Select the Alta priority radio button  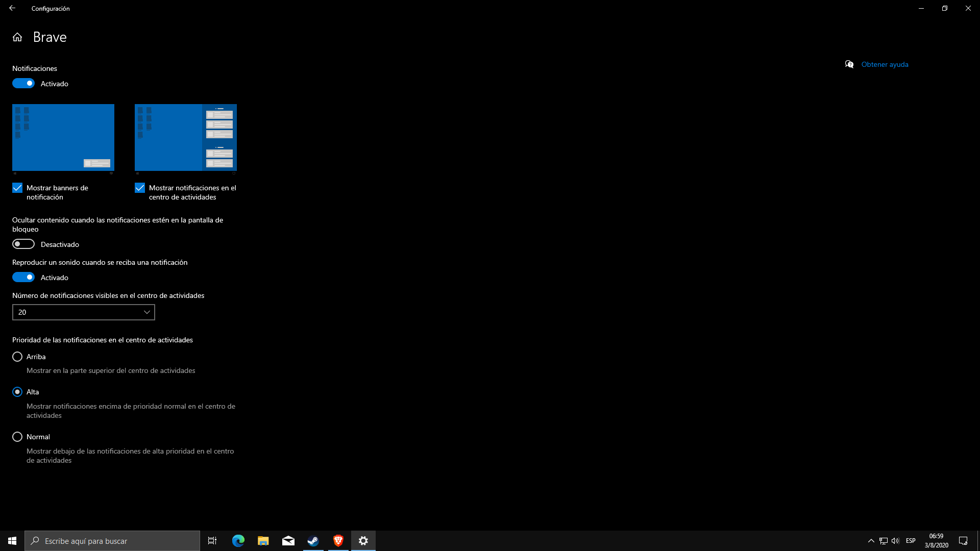pos(17,392)
